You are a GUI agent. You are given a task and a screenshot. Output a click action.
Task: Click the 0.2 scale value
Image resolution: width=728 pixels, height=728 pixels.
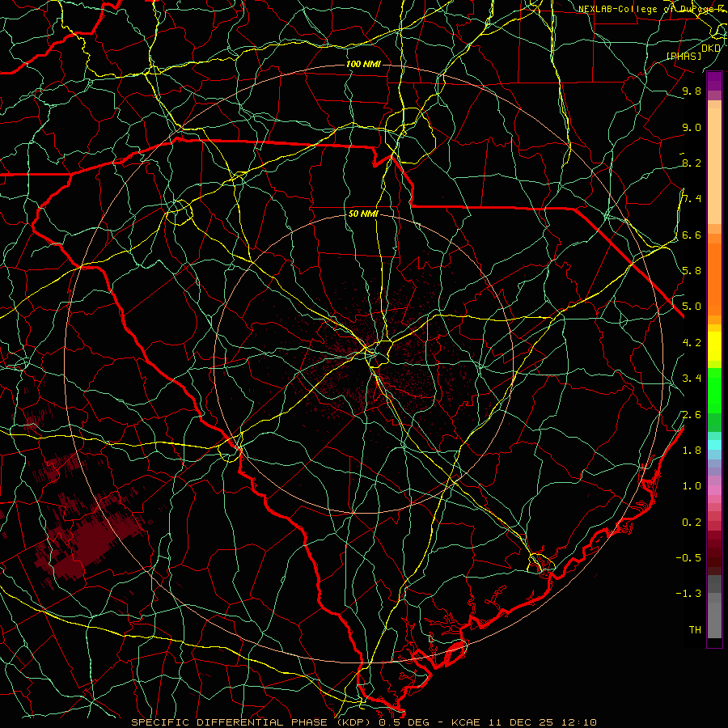click(x=692, y=523)
